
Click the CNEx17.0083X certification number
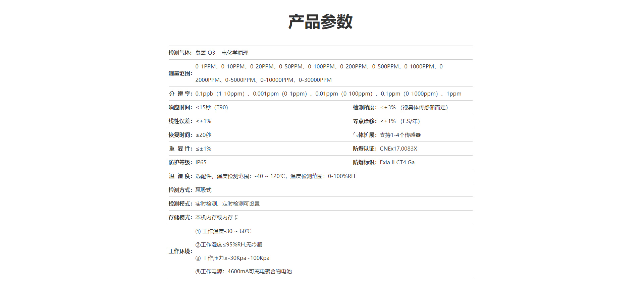(398, 149)
